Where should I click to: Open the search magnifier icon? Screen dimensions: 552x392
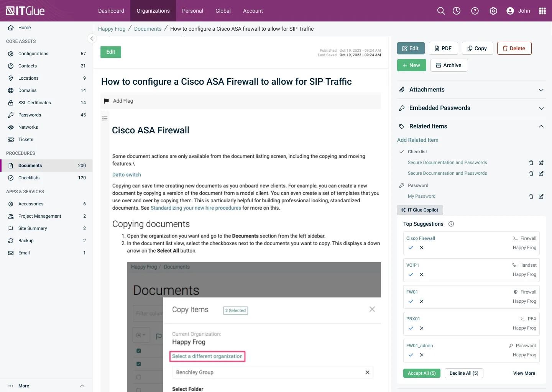441,11
